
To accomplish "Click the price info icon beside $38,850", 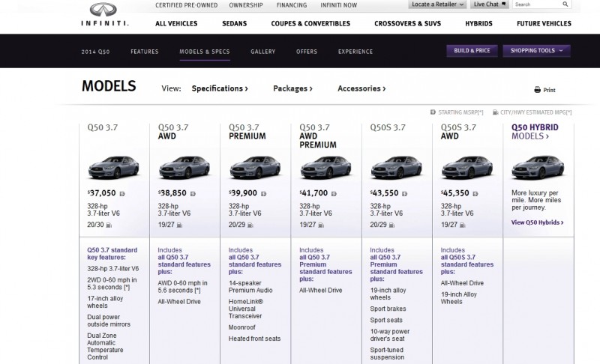I will [193, 194].
